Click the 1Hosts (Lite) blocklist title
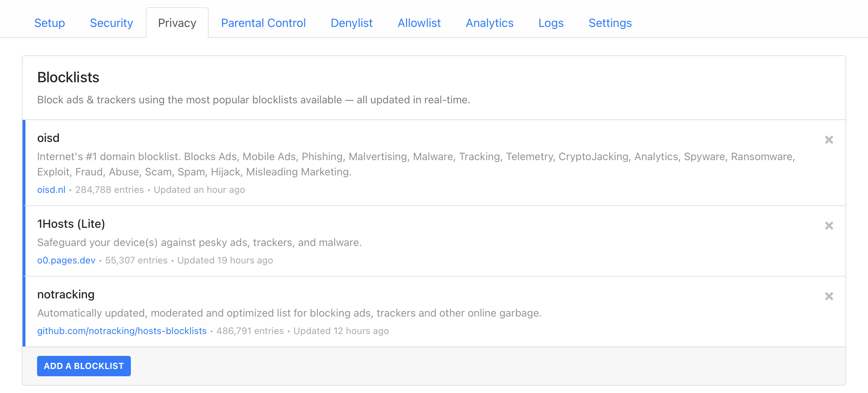Image resolution: width=868 pixels, height=393 pixels. pyautogui.click(x=71, y=224)
